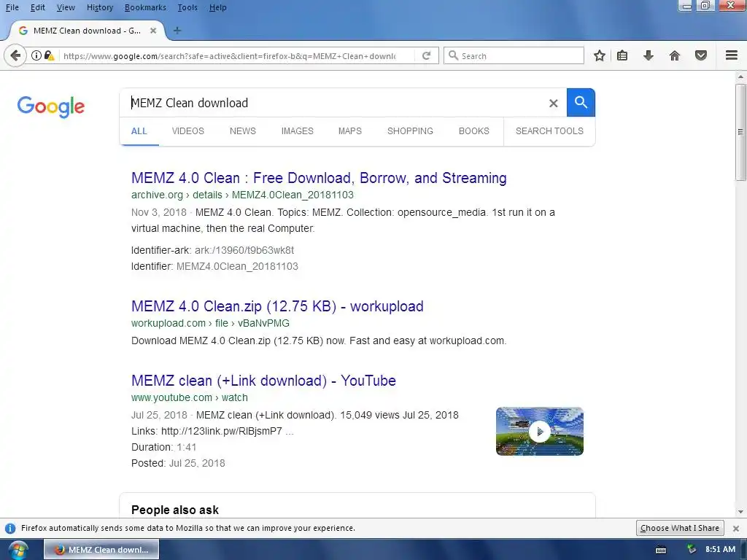Close the MEMZ Clean download tab
Viewport: 747px width, 560px height.
click(x=153, y=31)
